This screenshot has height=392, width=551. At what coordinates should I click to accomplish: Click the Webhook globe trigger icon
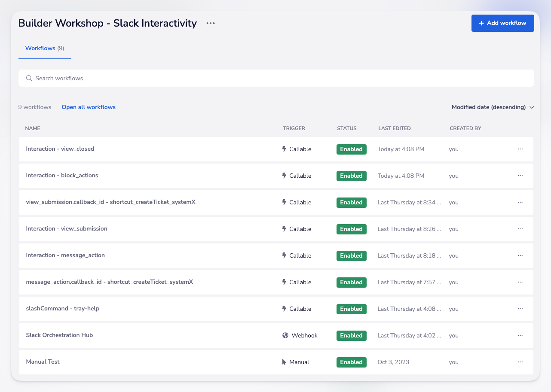coord(285,335)
